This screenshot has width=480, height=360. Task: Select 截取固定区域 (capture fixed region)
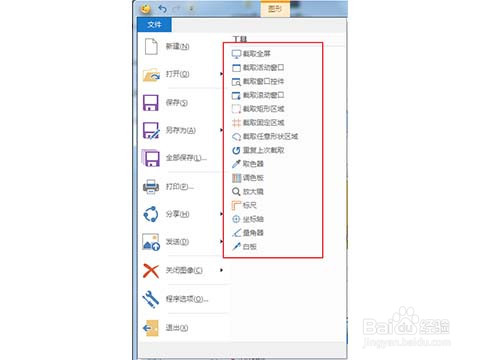[x=258, y=123]
